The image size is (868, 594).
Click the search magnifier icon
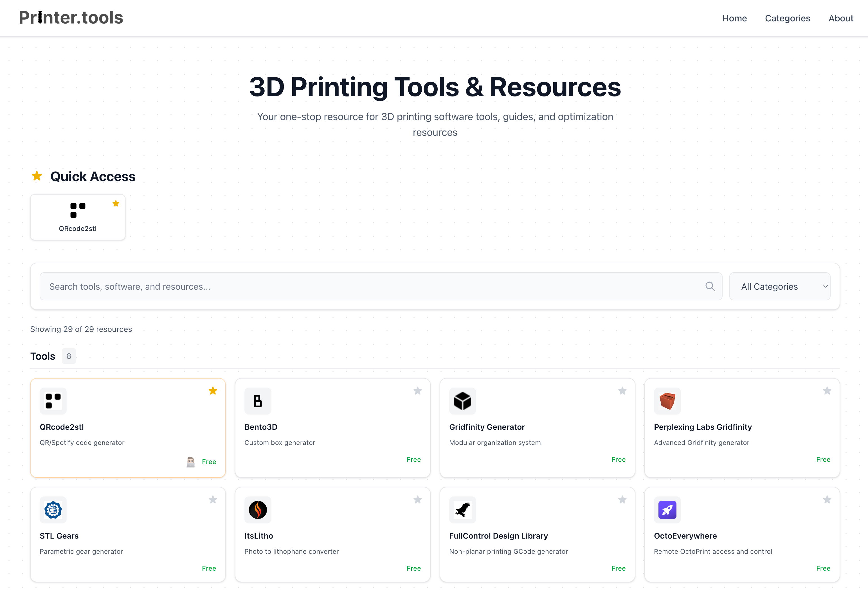(710, 286)
